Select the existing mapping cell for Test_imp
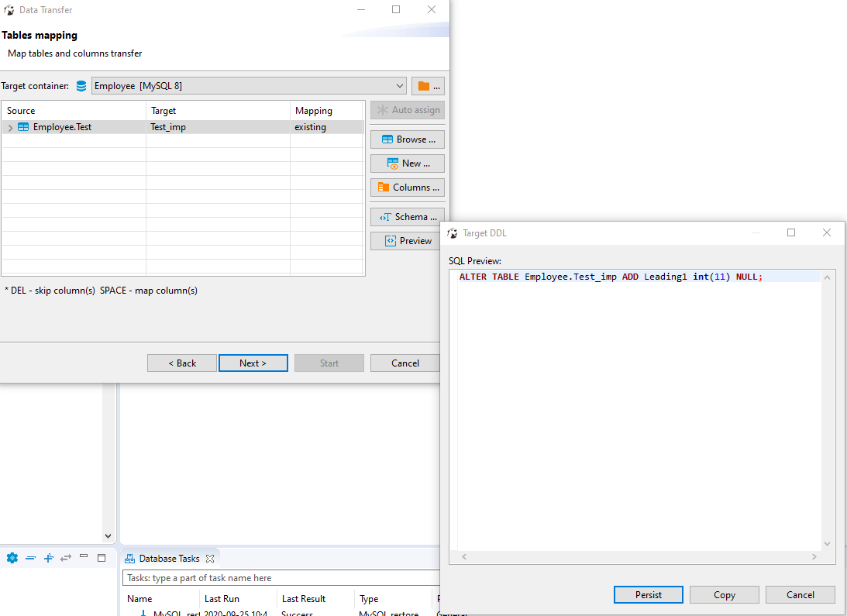 tap(312, 126)
